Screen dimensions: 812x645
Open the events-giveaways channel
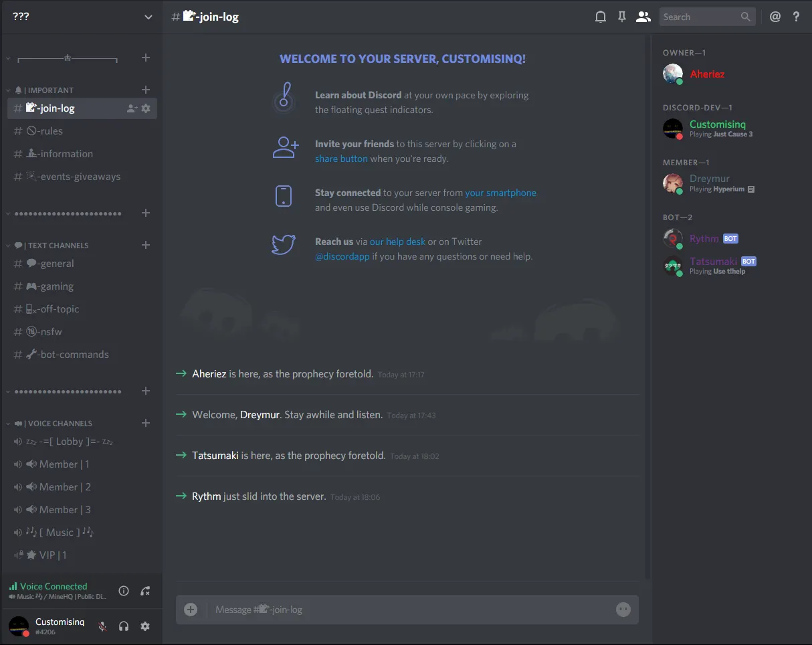pos(82,177)
